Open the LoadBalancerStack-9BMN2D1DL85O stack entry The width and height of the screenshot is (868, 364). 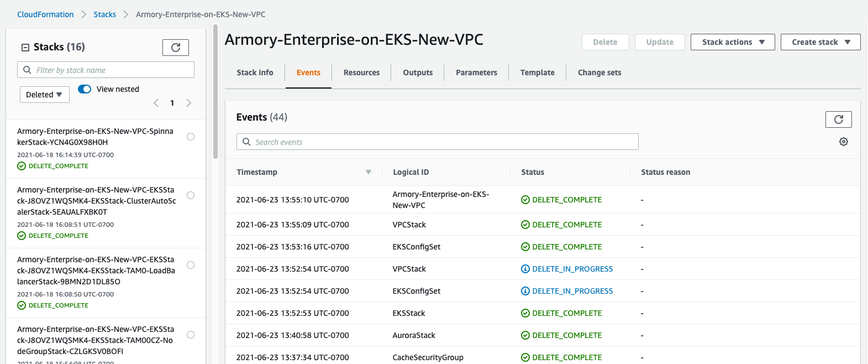pyautogui.click(x=96, y=271)
